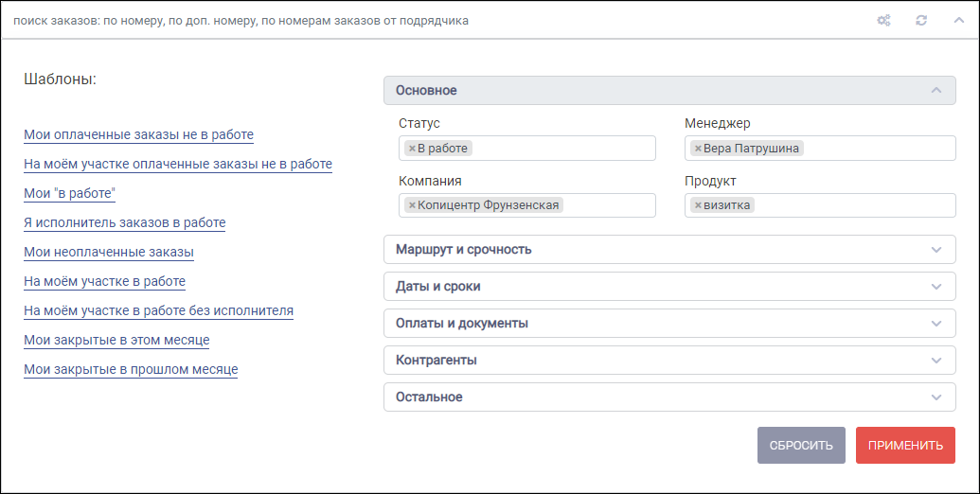Open the settings gears icon in search bar
Image resolution: width=980 pixels, height=494 pixels.
(x=883, y=21)
